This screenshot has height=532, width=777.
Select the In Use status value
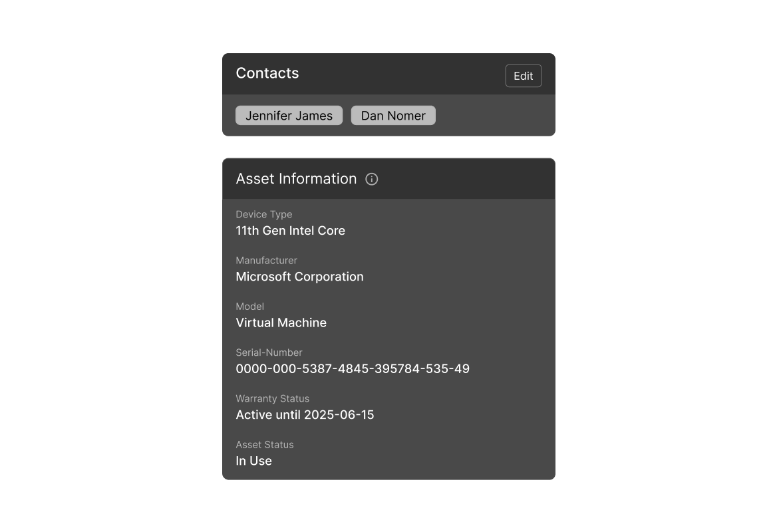(253, 461)
